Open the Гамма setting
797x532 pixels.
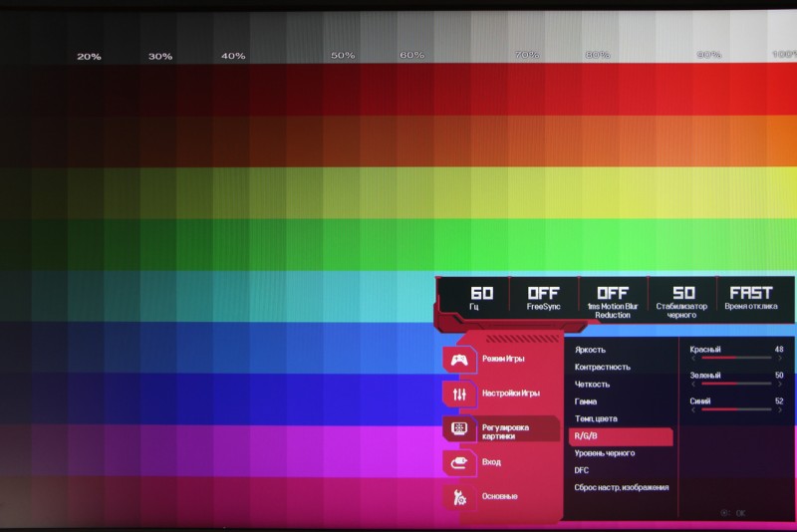click(x=586, y=401)
